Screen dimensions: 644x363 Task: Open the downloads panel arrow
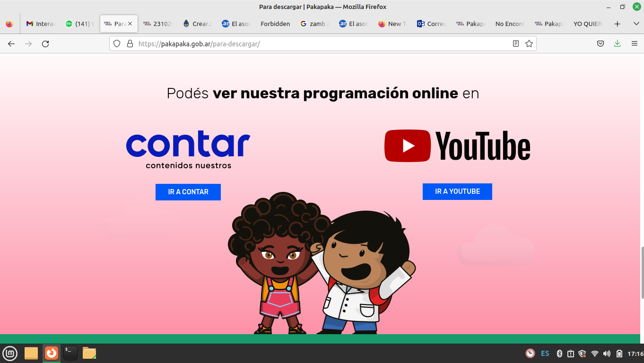tap(617, 43)
